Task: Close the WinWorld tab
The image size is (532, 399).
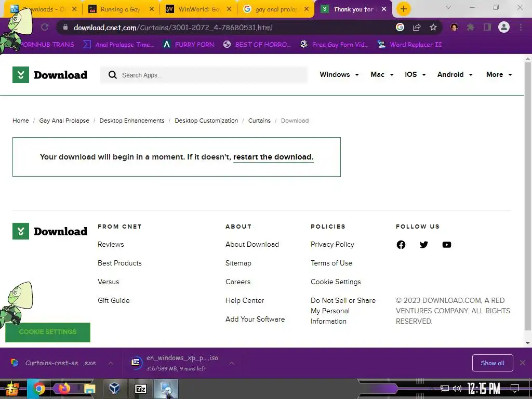Action: 229,9
